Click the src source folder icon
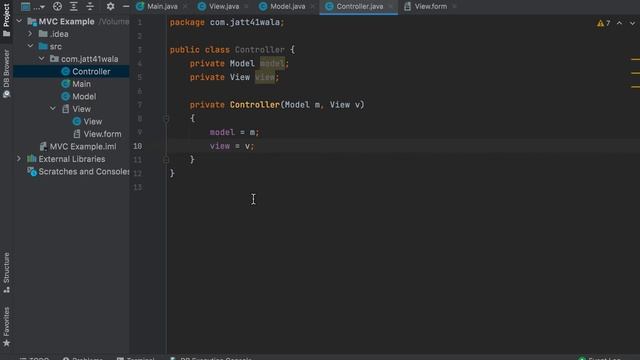This screenshot has height=360, width=640. [x=43, y=46]
